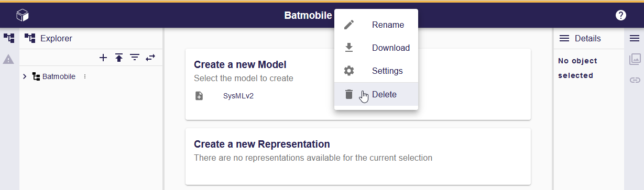The height and width of the screenshot is (190, 644).
Task: Click the upload arrow icon in Explorer
Action: (x=119, y=58)
